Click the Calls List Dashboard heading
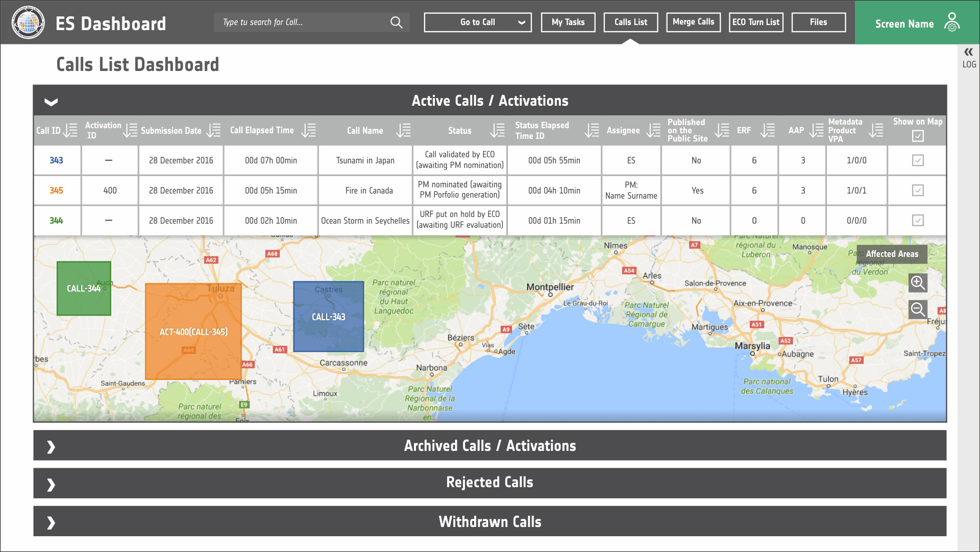The height and width of the screenshot is (552, 980). click(138, 64)
